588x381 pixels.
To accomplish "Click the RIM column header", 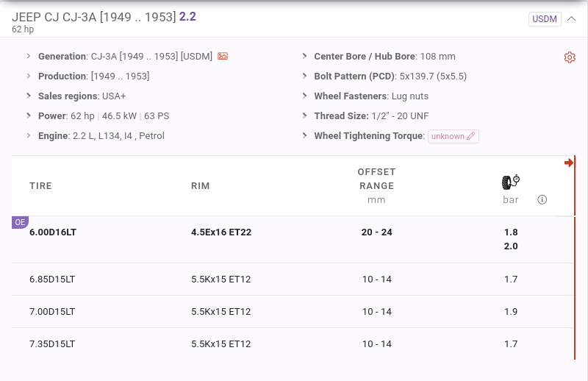I will point(200,186).
